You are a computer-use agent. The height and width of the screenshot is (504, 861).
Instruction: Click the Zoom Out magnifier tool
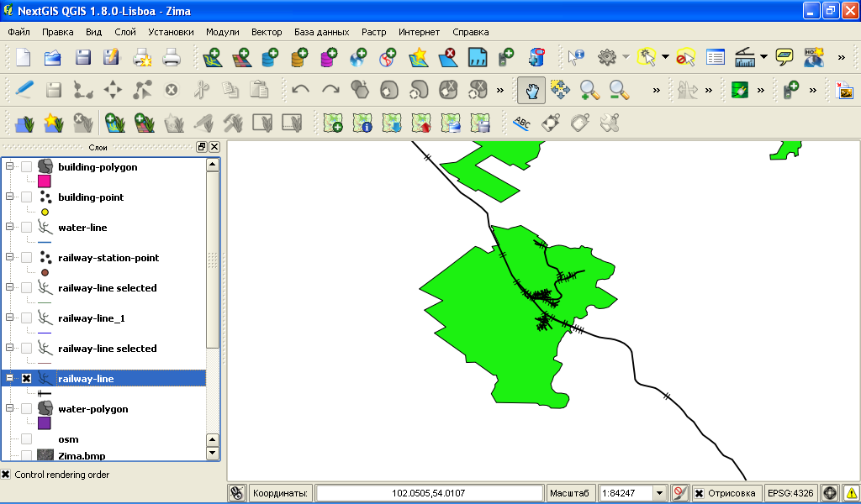click(x=619, y=89)
